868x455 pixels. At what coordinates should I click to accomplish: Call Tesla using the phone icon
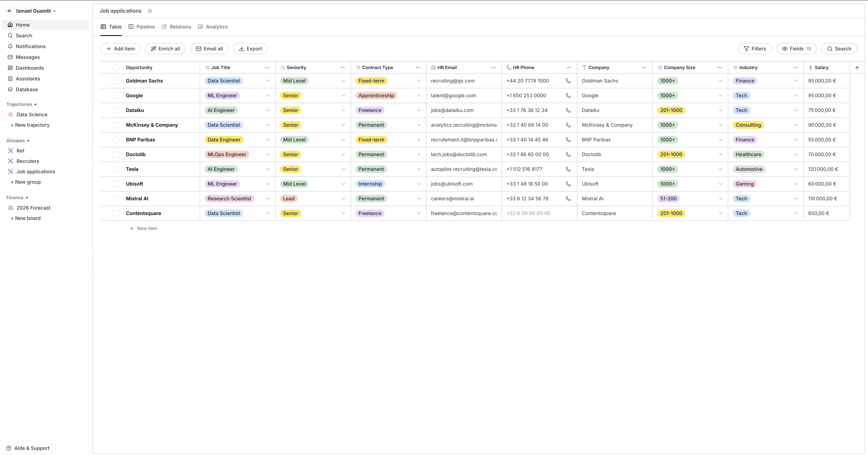568,169
